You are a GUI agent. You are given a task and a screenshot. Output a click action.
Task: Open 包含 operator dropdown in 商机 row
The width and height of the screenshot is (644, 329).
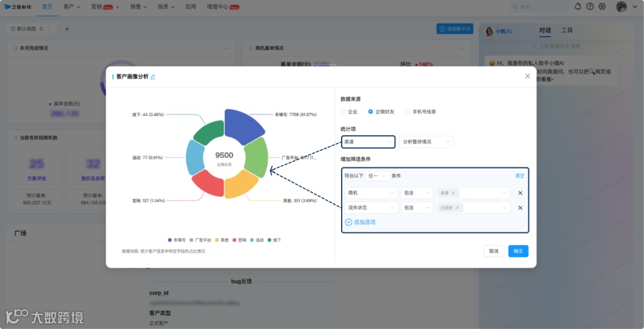tap(417, 193)
